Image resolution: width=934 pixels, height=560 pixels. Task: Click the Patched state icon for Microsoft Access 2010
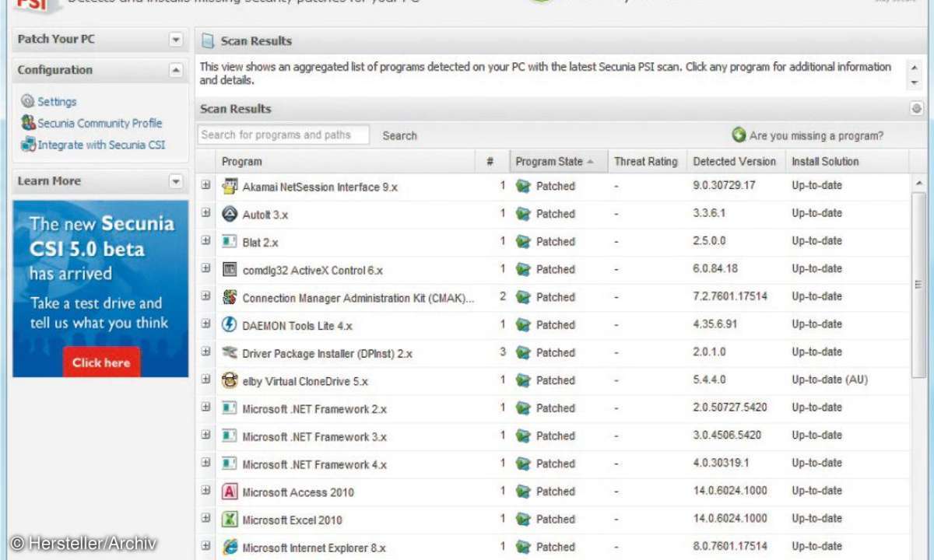pyautogui.click(x=523, y=492)
